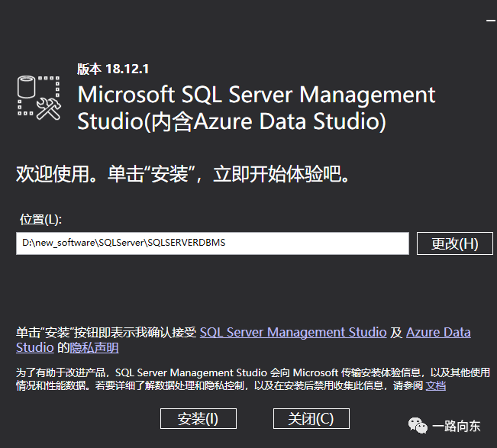Click the Microsoft SQL Server Management Studio title
The height and width of the screenshot is (448, 497).
click(x=256, y=108)
